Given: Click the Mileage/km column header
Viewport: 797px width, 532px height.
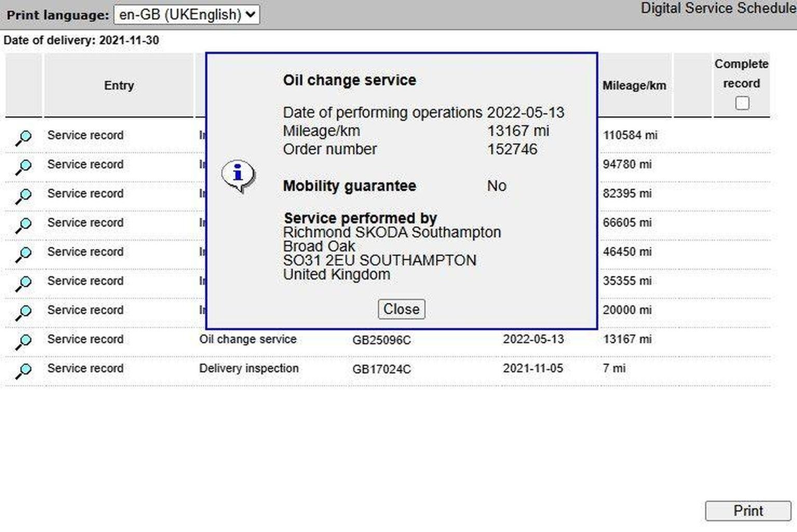Looking at the screenshot, I should [634, 86].
